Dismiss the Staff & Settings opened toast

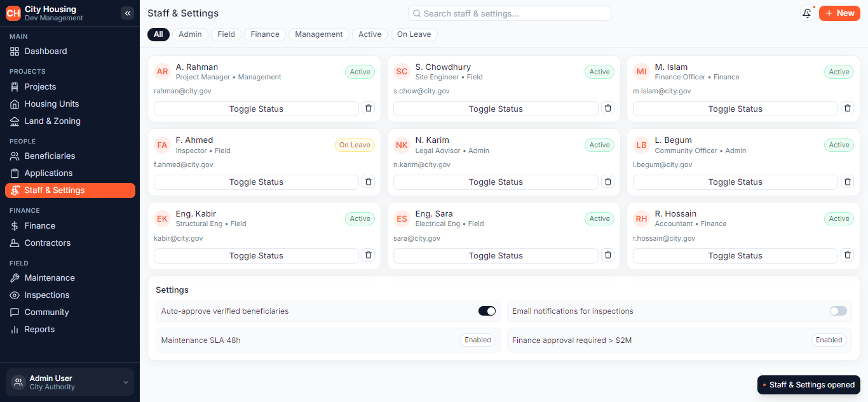click(809, 385)
